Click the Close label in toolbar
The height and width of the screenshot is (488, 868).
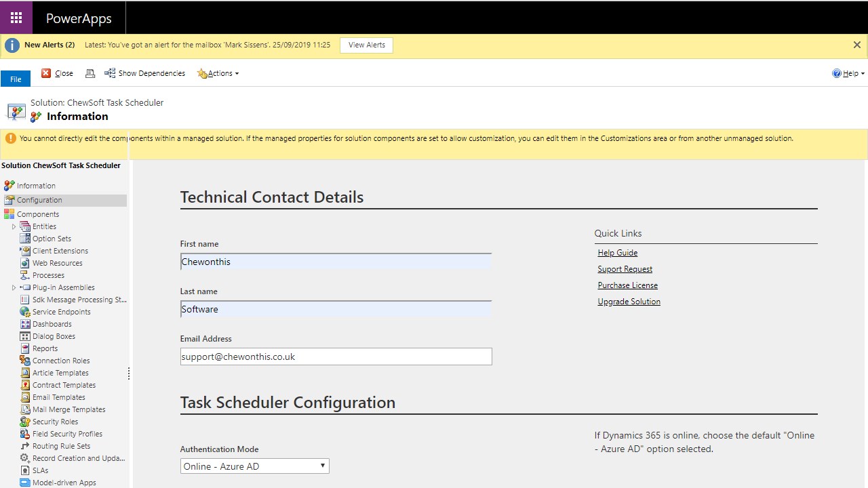[64, 73]
